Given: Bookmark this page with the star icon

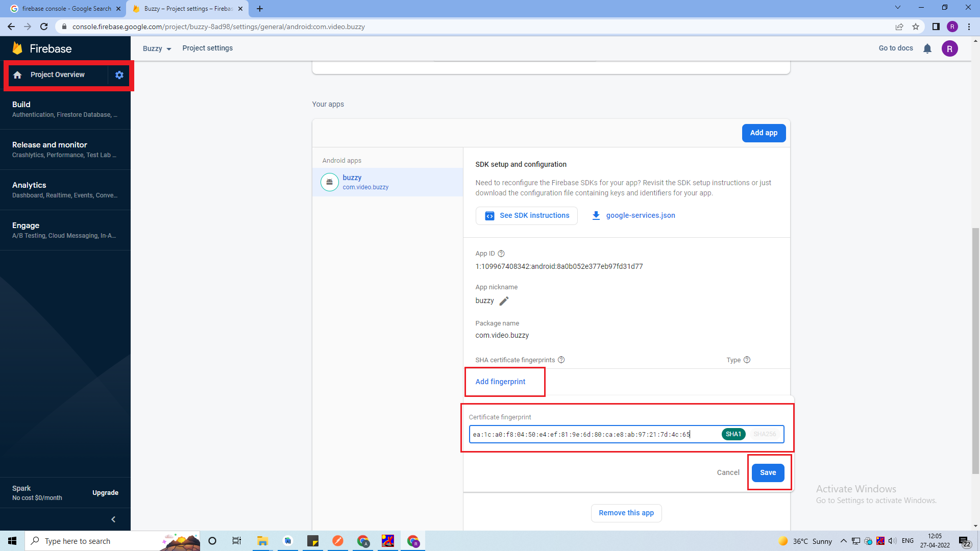Looking at the screenshot, I should click(x=916, y=27).
